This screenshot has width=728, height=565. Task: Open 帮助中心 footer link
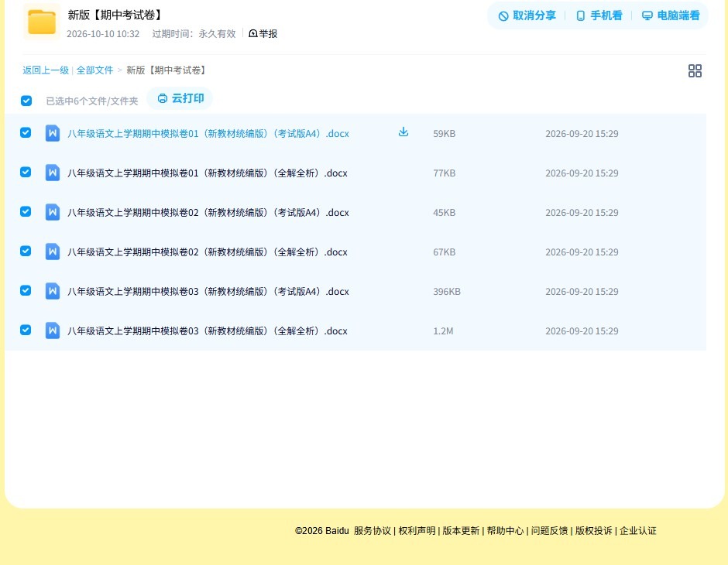505,531
